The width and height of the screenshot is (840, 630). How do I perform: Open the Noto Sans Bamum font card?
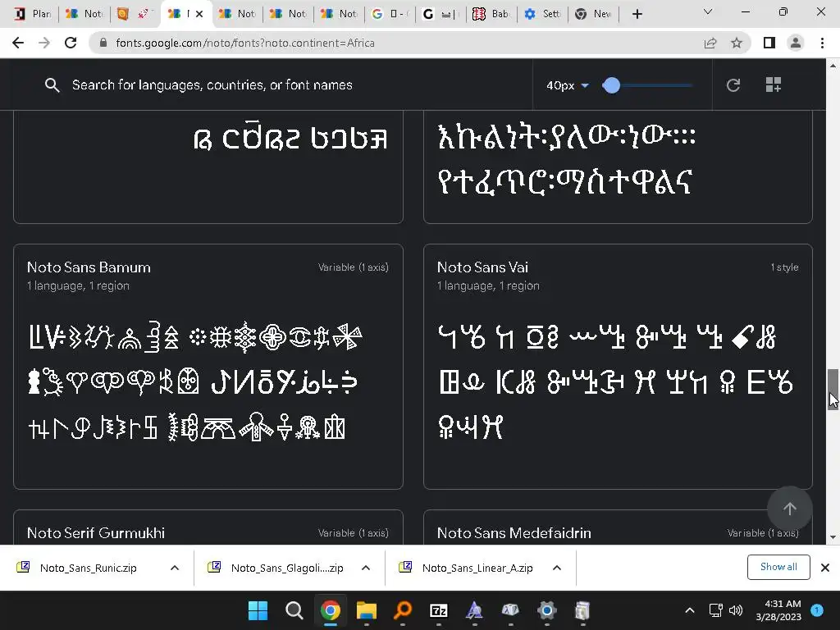click(x=208, y=367)
